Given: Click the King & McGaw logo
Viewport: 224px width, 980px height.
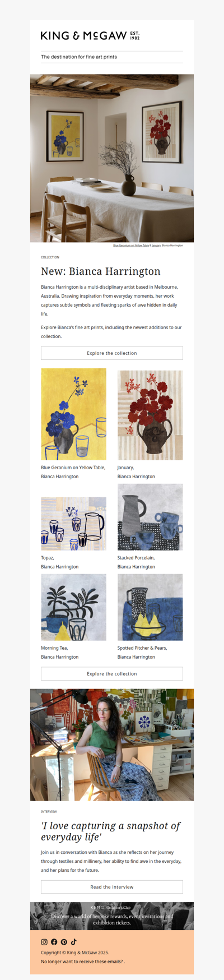Looking at the screenshot, I should coord(90,36).
